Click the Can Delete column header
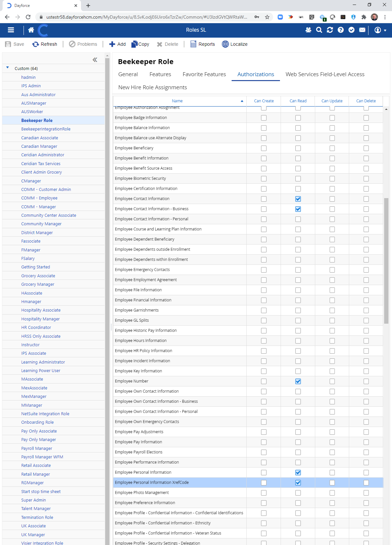 pyautogui.click(x=366, y=101)
